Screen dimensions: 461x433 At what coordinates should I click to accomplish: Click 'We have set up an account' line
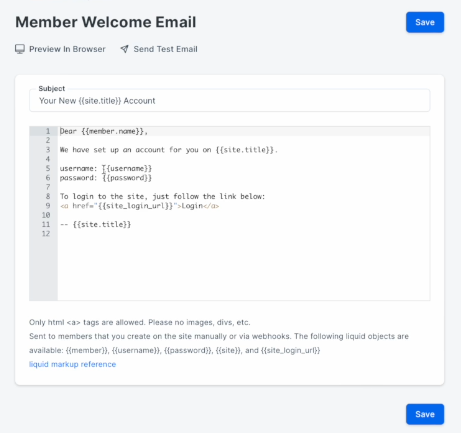click(x=169, y=150)
